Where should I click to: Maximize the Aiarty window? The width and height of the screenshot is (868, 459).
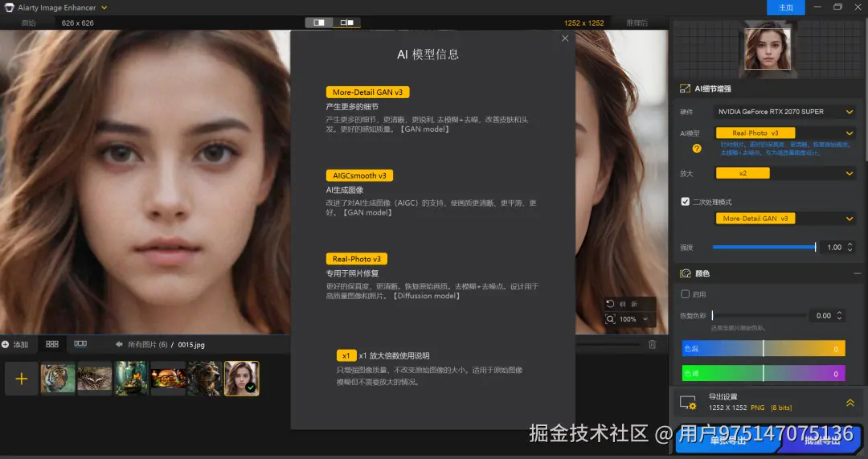[x=837, y=7]
